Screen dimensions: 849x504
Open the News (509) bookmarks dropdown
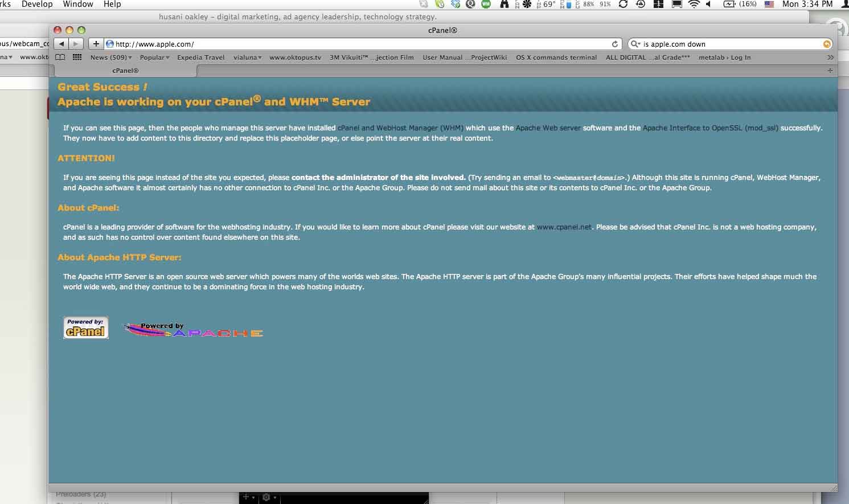click(x=110, y=58)
